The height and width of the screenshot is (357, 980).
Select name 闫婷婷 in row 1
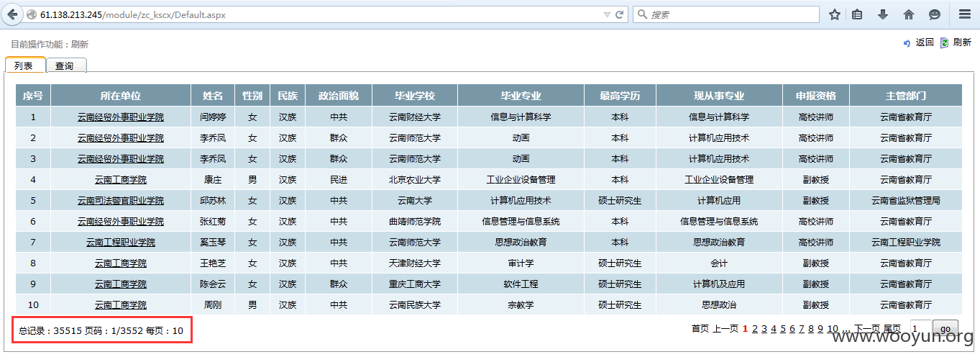click(213, 117)
